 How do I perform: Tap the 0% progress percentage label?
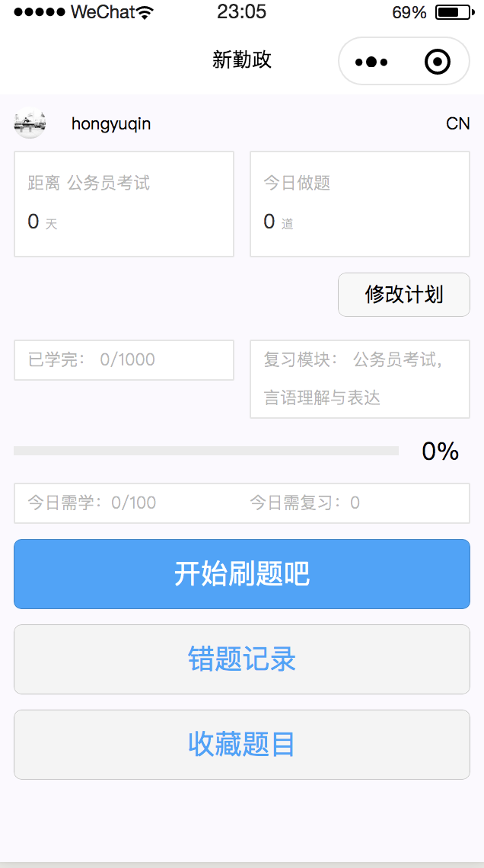click(x=441, y=452)
